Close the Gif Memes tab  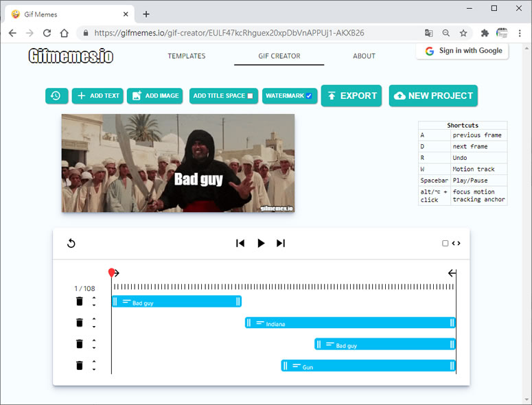click(126, 14)
